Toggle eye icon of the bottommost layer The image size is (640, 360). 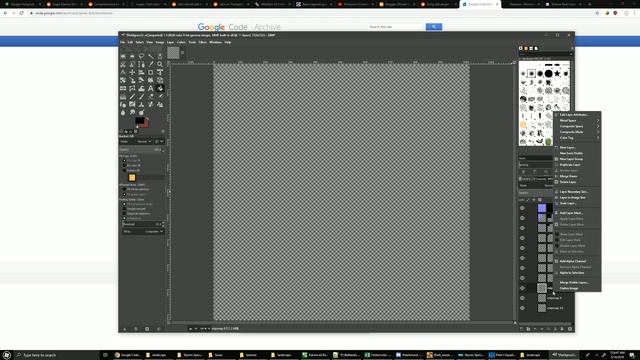tap(522, 308)
